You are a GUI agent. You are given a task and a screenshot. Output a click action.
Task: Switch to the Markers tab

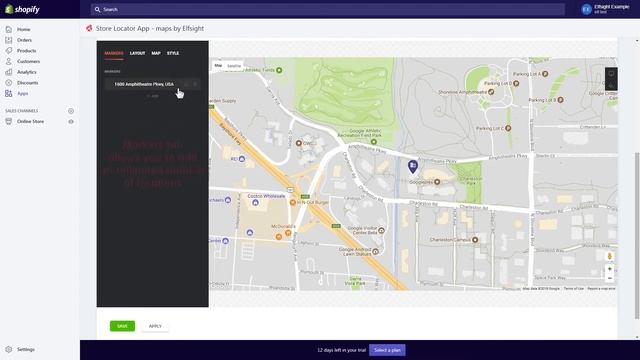[113, 53]
